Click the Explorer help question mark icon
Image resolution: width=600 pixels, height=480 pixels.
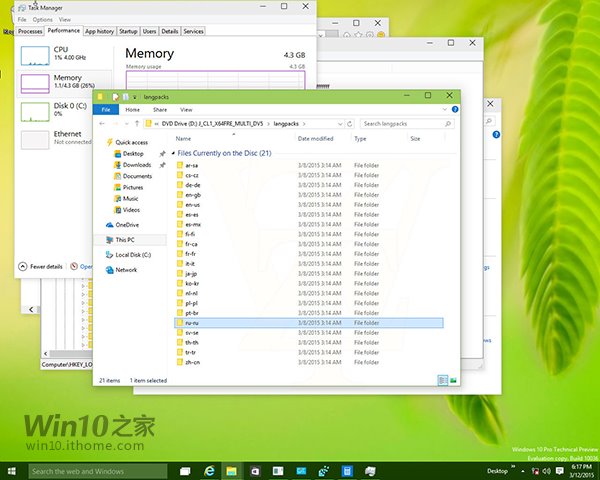(x=455, y=109)
